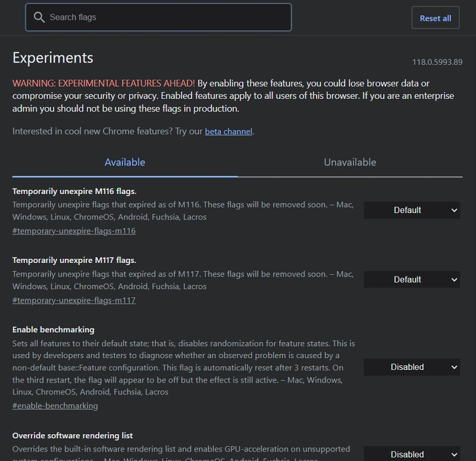Image resolution: width=476 pixels, height=461 pixels.
Task: Open the Enable benchmarking Disabled dropdown
Action: click(412, 367)
